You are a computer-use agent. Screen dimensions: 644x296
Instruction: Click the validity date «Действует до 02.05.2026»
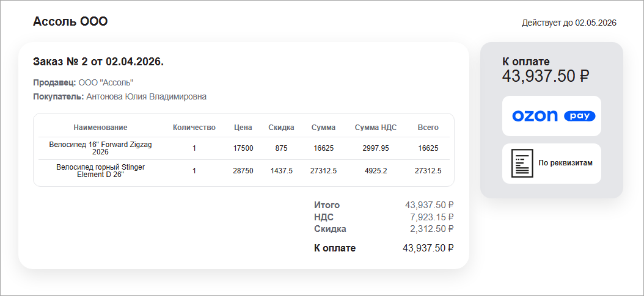(569, 23)
